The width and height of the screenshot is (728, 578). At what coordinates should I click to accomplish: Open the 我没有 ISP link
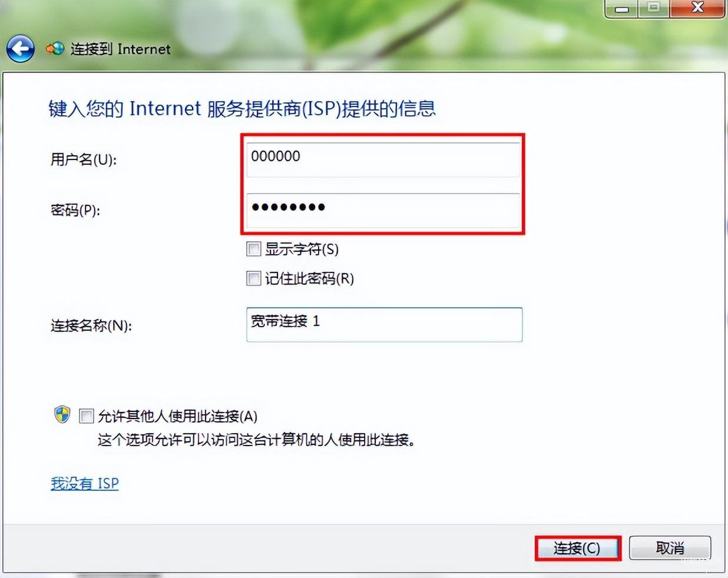pyautogui.click(x=85, y=483)
